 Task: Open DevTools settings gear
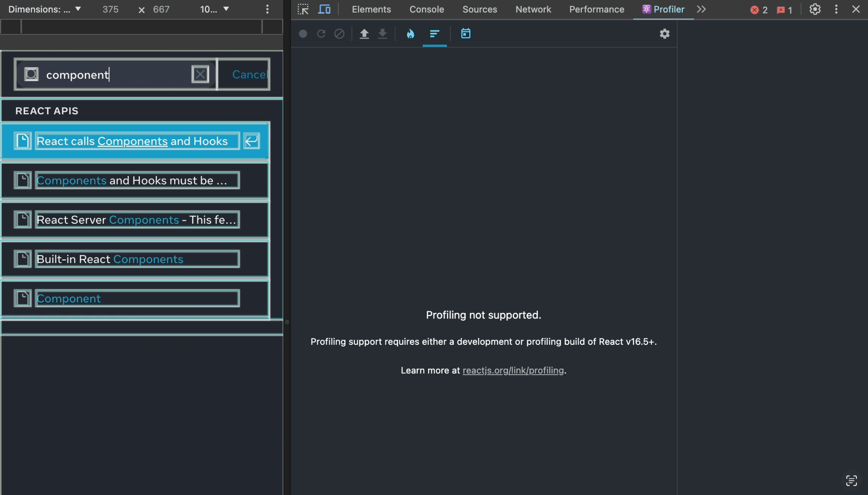pos(815,9)
